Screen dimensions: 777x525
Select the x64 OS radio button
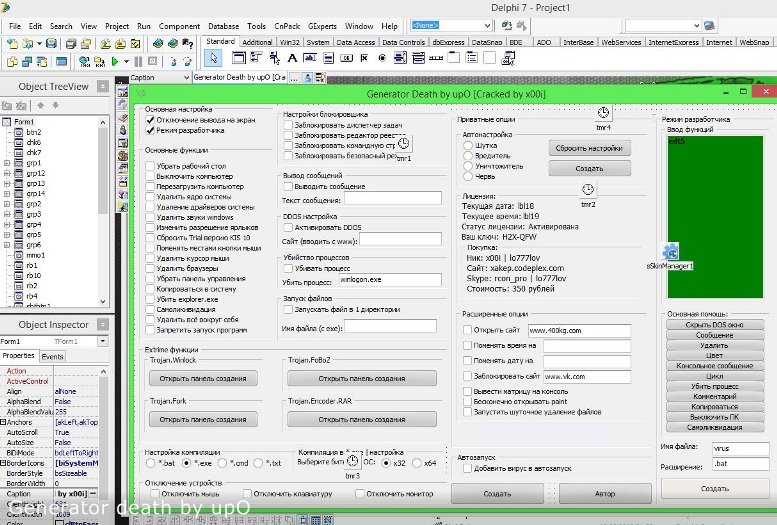click(x=417, y=463)
